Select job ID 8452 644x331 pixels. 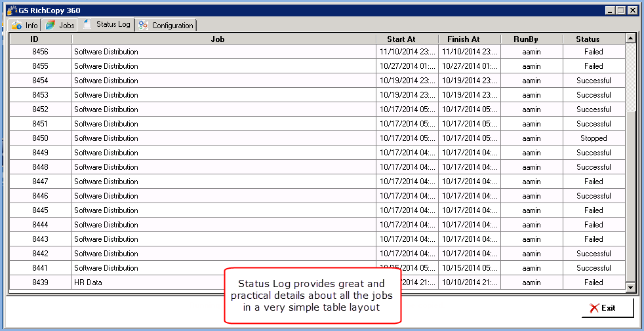point(40,109)
